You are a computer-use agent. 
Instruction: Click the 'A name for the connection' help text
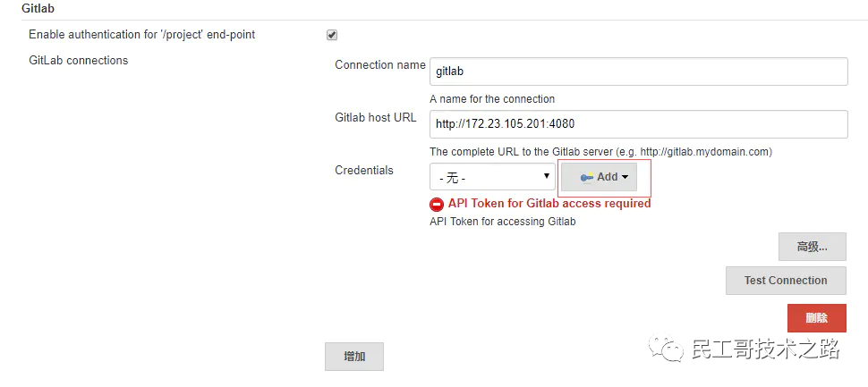point(492,99)
